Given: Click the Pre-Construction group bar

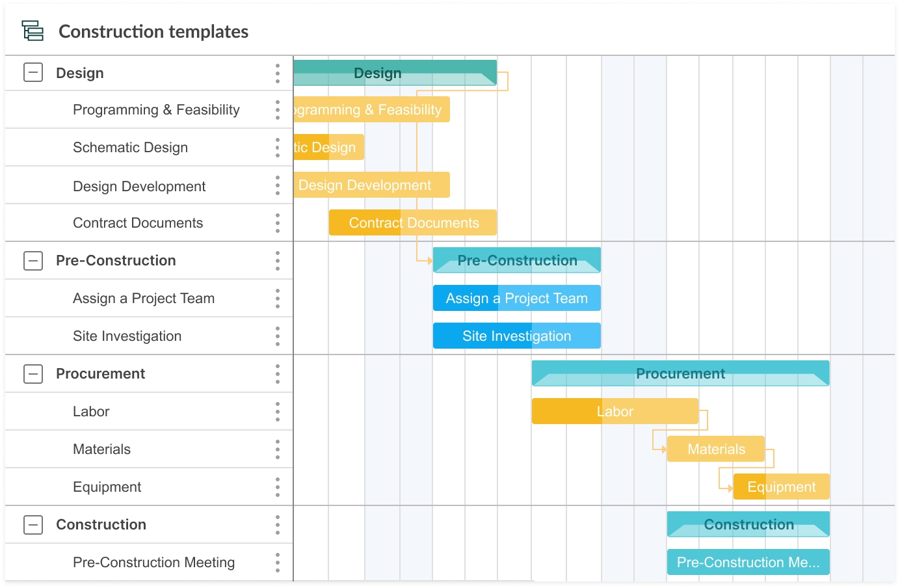Looking at the screenshot, I should [516, 260].
